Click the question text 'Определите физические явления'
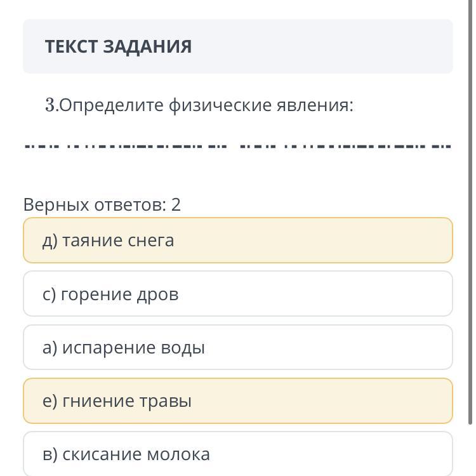476x476 pixels. (206, 105)
